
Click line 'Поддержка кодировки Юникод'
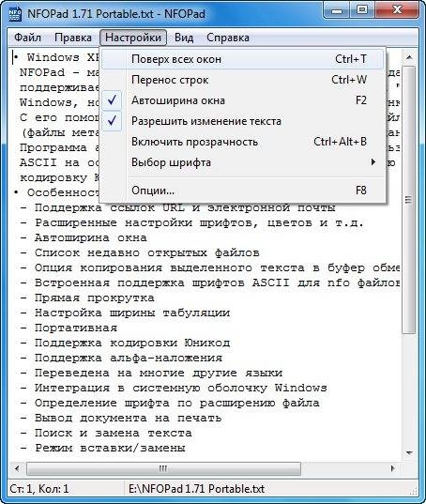(132, 343)
